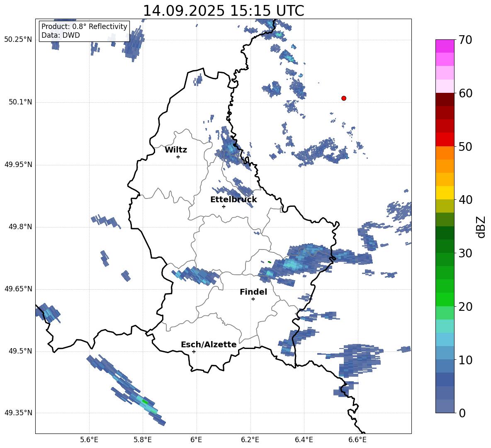Viewport: 491px width, 448px height.
Task: Click the 6.4°E longitude label
Action: [304, 440]
